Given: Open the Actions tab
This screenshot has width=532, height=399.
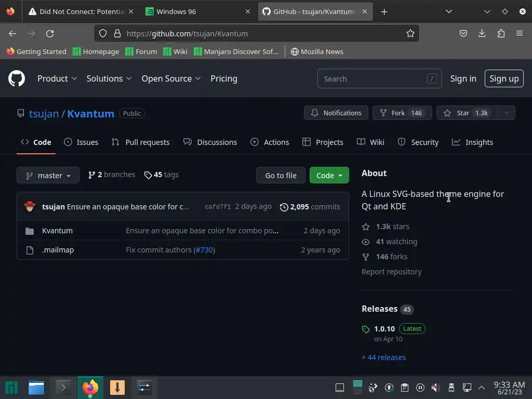Looking at the screenshot, I should coord(270,142).
